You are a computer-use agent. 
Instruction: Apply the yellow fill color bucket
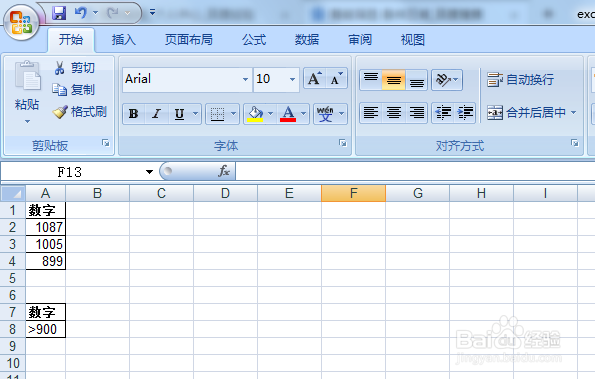(x=255, y=114)
